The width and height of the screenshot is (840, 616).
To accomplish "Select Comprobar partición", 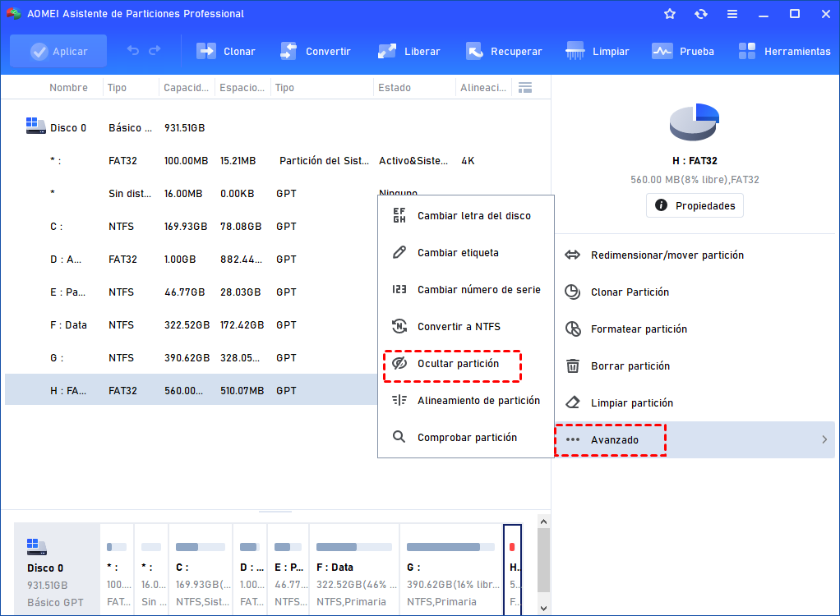I will pos(465,437).
